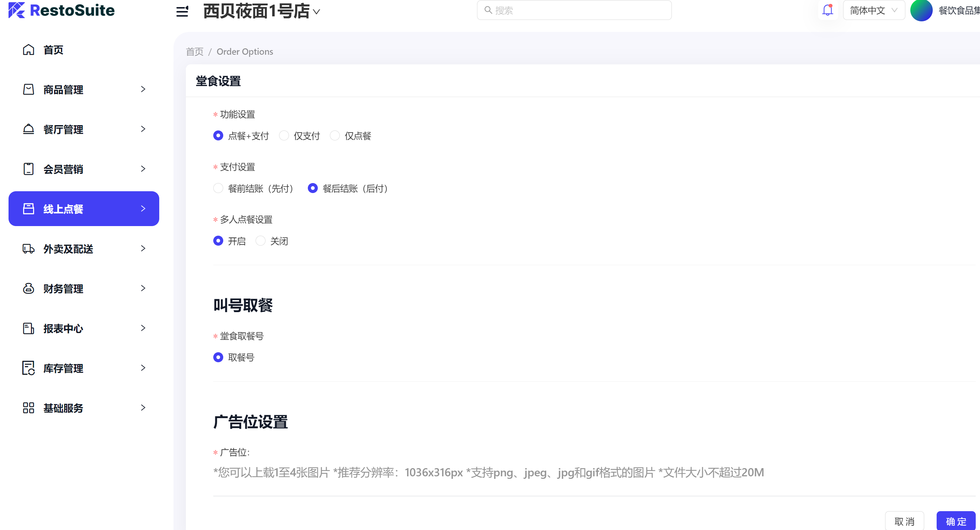Viewport: 980px width, 530px height.
Task: Click the image upload hint text
Action: point(488,472)
